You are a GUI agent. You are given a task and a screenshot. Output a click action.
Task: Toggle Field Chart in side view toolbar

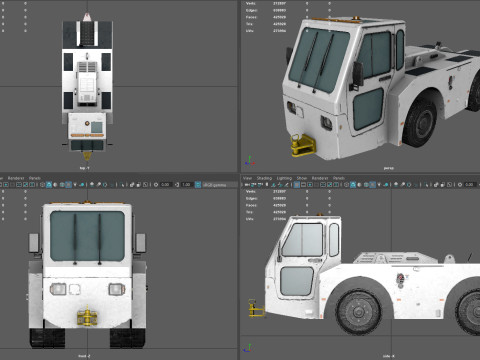coord(323,184)
